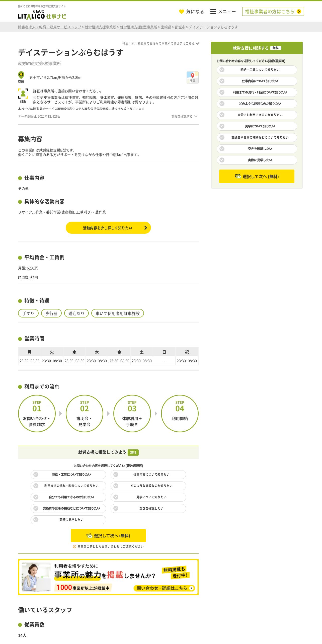
Task: Click the 交通 location pin icon
Action: click(x=21, y=75)
